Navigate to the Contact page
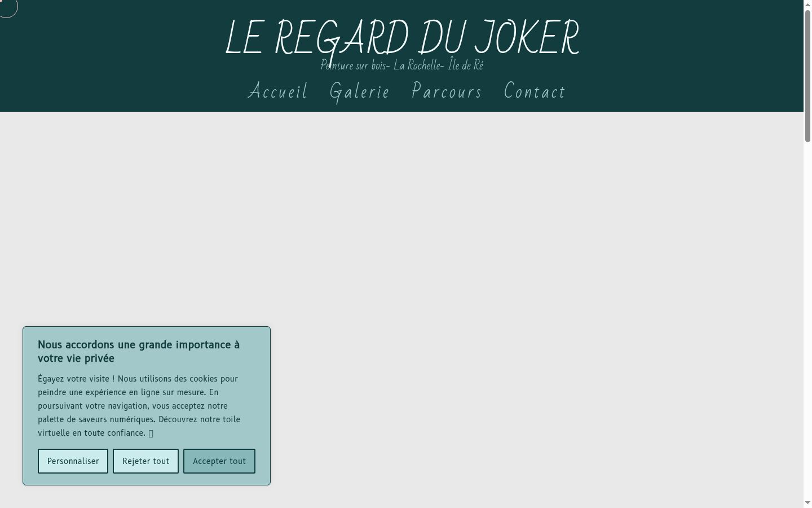 (535, 91)
